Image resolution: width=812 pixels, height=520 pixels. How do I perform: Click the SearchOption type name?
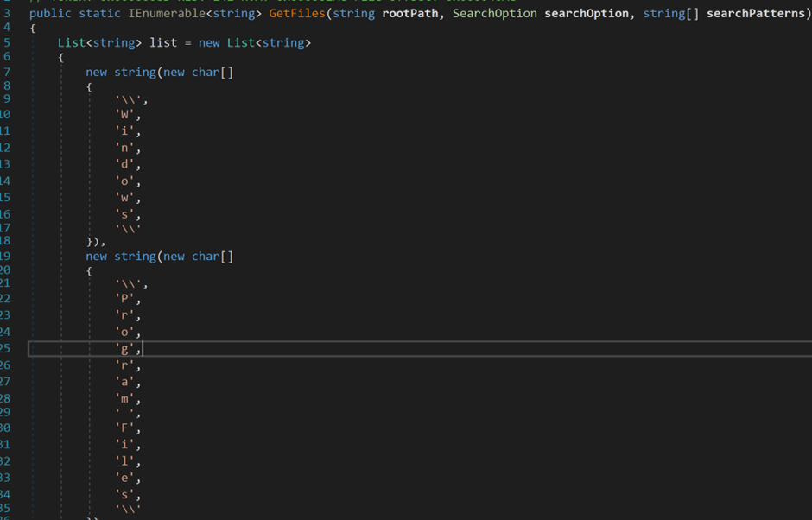coord(495,14)
